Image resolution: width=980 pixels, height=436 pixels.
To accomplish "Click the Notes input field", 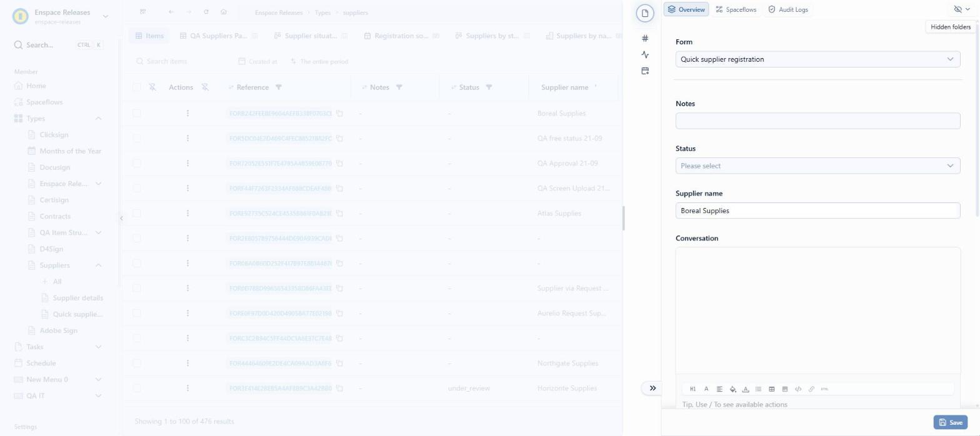I will click(x=817, y=121).
